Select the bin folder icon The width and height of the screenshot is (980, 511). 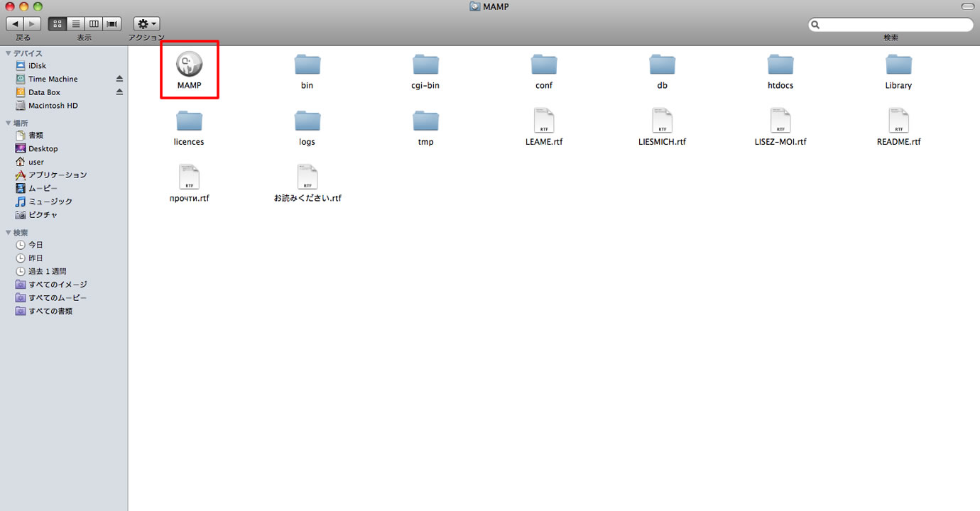click(307, 65)
